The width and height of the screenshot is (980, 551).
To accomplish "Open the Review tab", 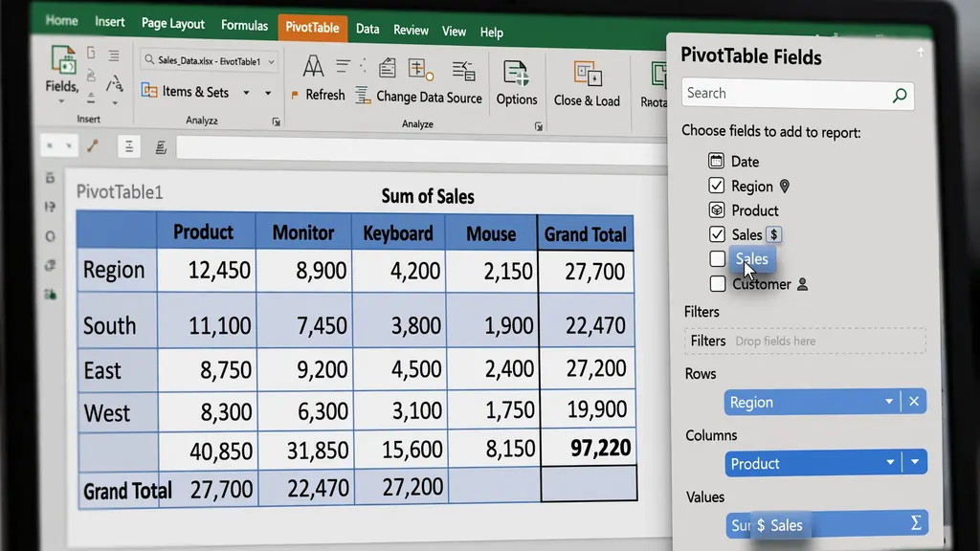I will click(x=411, y=30).
